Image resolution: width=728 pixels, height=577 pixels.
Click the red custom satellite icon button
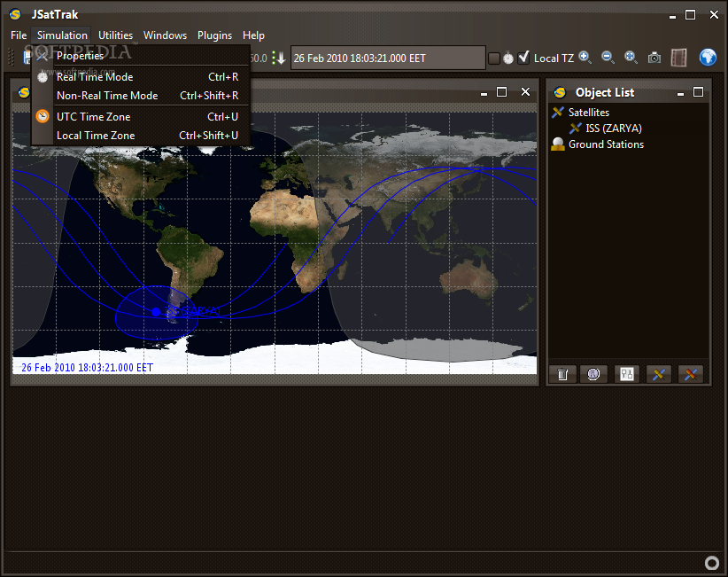click(x=691, y=374)
